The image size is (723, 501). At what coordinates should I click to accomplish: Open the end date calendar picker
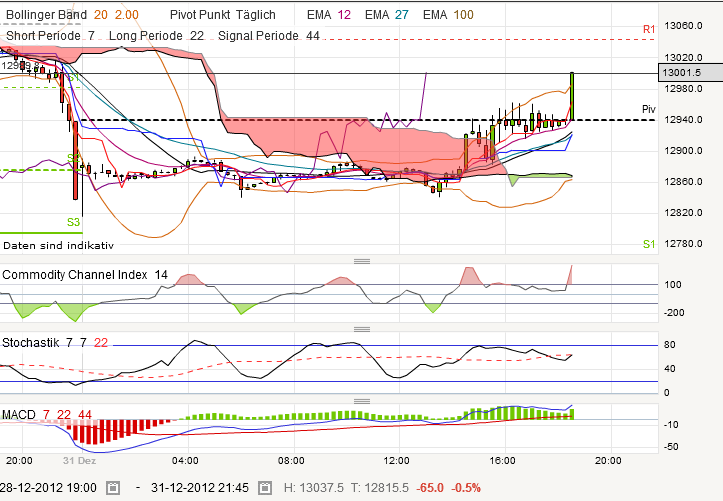(x=266, y=488)
